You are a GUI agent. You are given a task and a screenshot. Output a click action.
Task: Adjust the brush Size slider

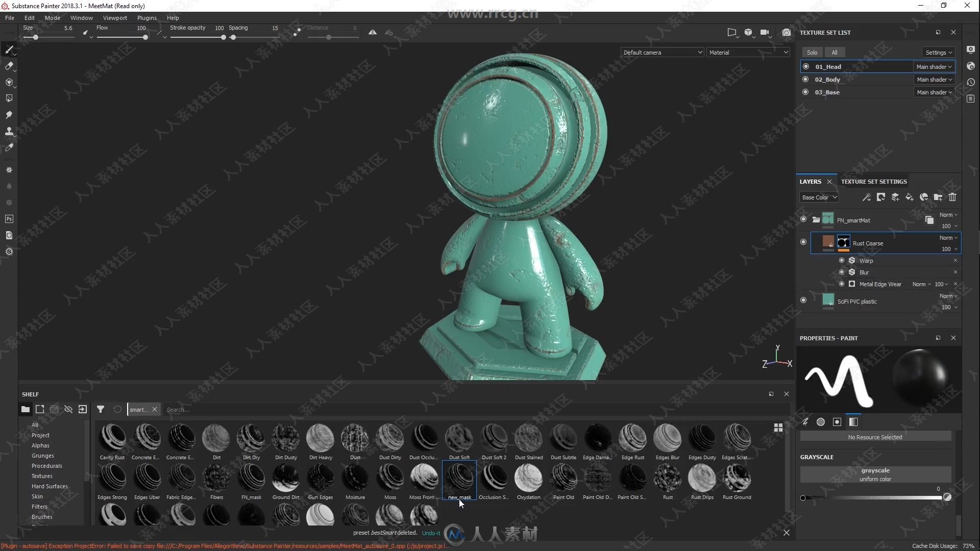click(x=49, y=37)
